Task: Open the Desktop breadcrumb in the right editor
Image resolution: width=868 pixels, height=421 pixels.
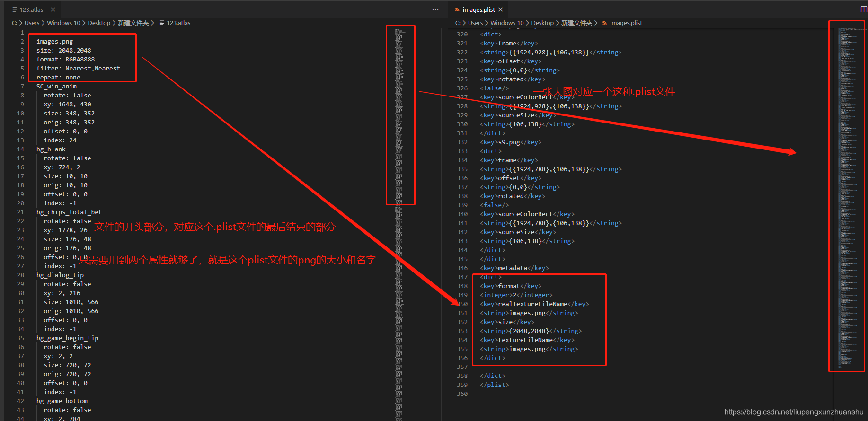Action: 542,23
